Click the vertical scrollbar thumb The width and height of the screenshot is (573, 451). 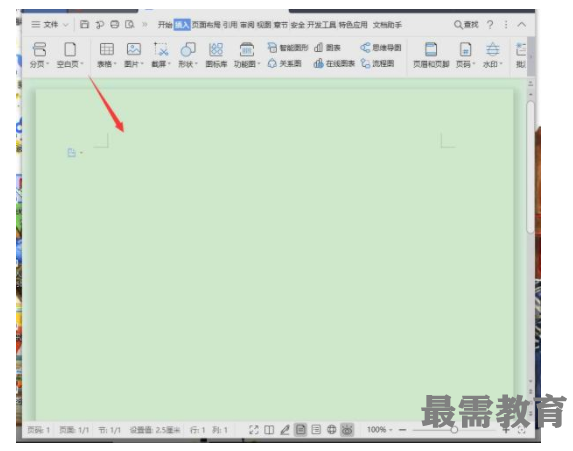[530, 167]
